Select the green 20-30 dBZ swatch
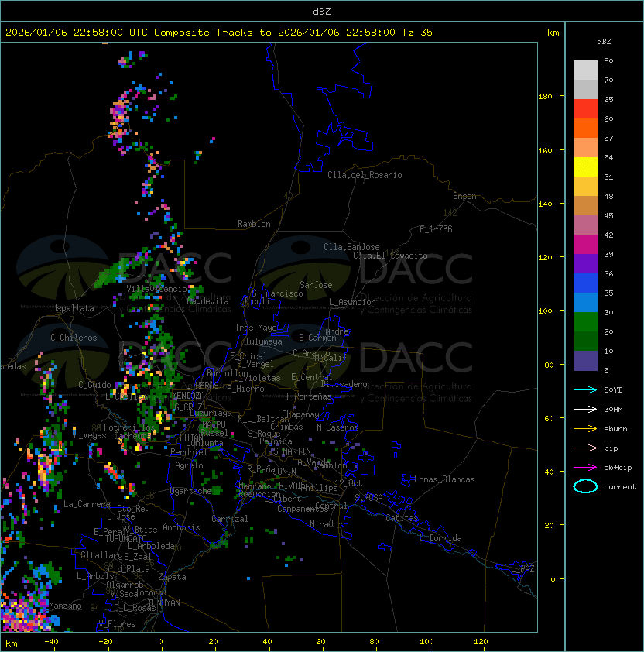The width and height of the screenshot is (644, 652). (585, 322)
